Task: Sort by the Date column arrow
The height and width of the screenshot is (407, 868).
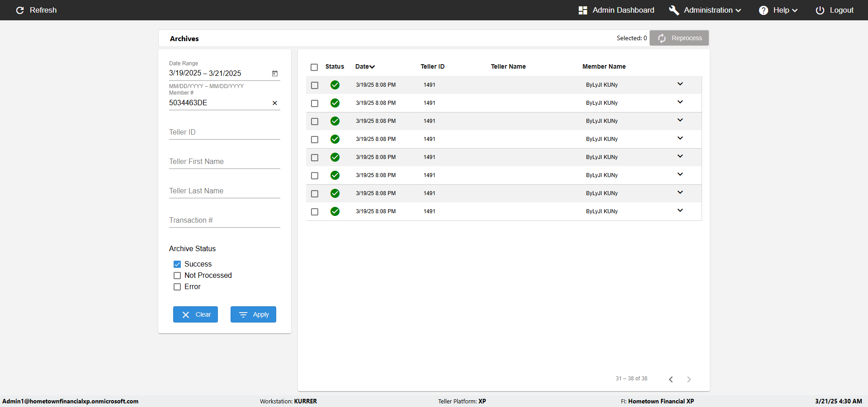Action: pyautogui.click(x=372, y=67)
